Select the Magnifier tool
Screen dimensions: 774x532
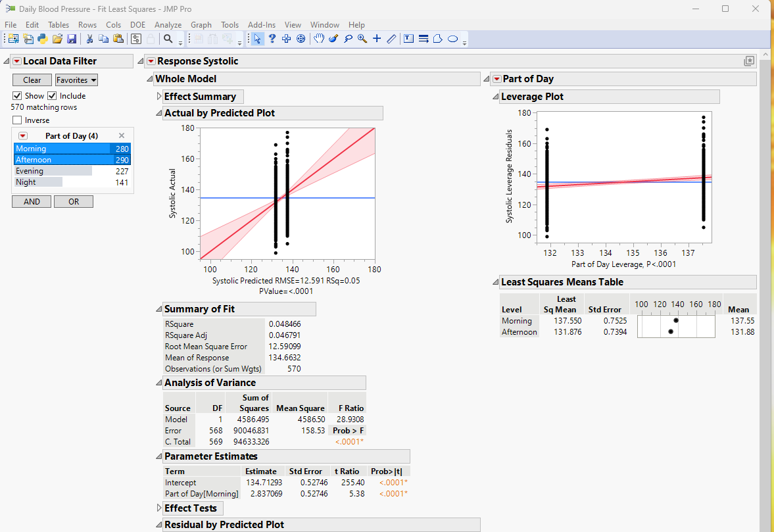(x=362, y=38)
